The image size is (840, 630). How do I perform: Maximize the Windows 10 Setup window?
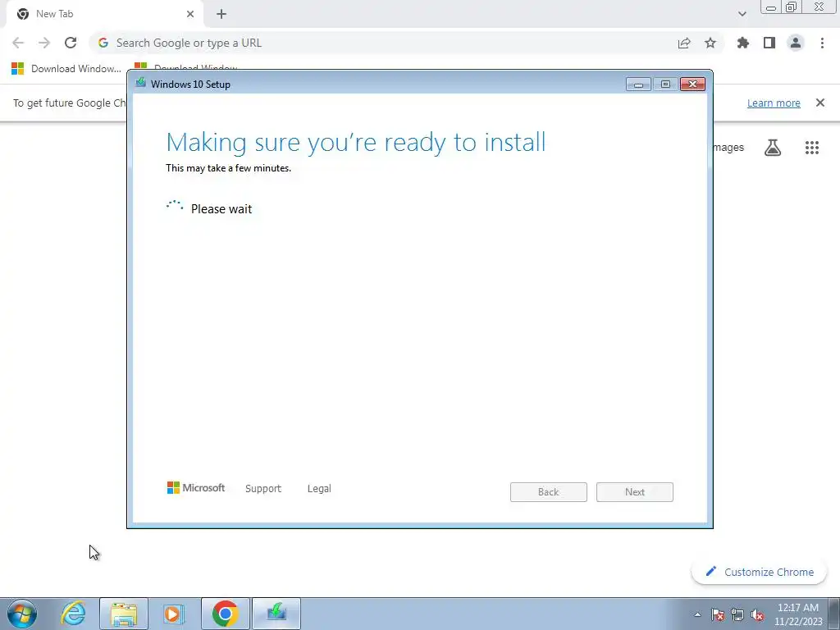665,84
